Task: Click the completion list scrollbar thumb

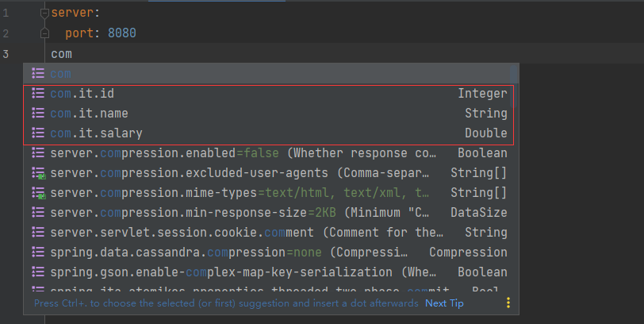Action: [x=514, y=87]
